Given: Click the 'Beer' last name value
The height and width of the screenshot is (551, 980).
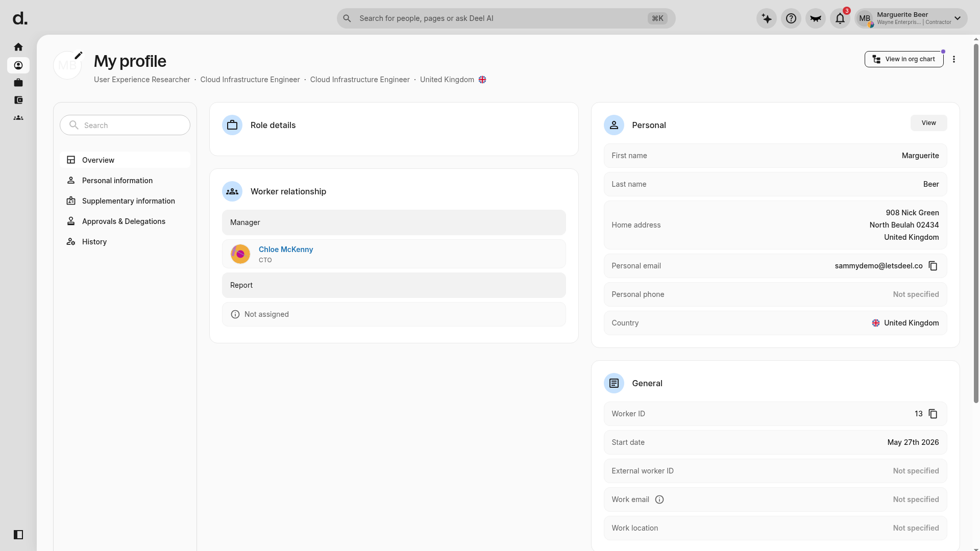Looking at the screenshot, I should (x=931, y=184).
